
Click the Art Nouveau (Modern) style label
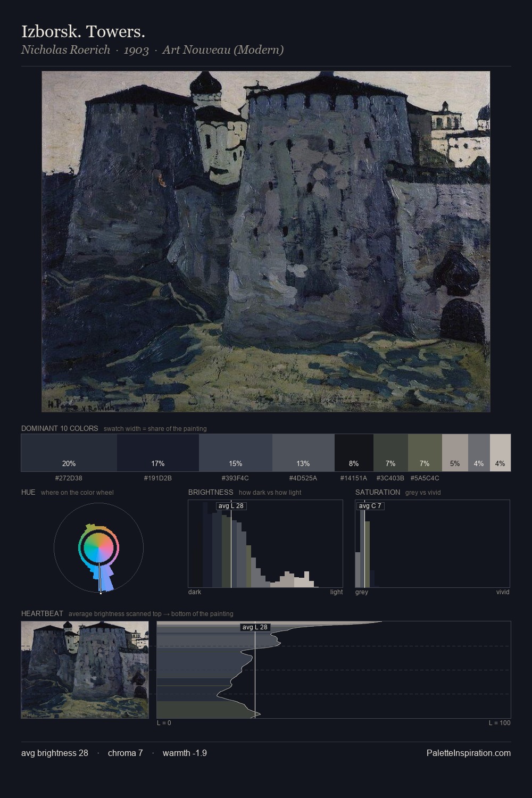(x=223, y=50)
